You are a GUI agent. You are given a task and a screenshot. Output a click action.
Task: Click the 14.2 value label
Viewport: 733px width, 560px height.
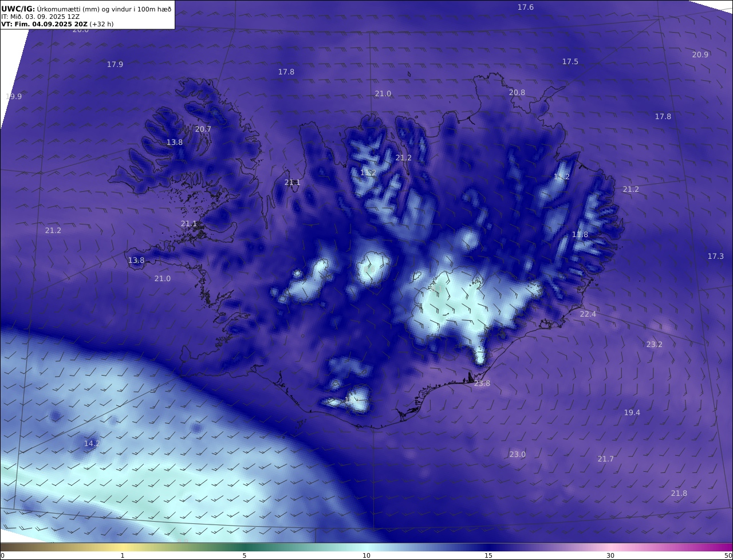pos(92,443)
